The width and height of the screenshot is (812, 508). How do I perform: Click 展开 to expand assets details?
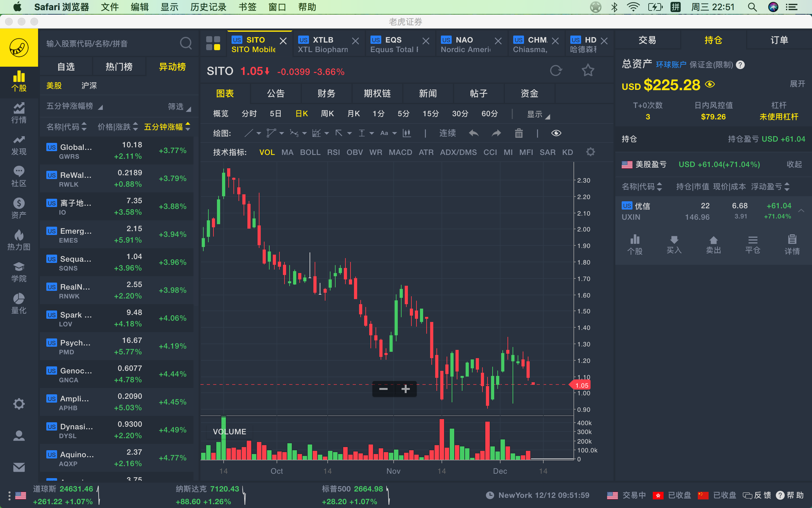797,84
